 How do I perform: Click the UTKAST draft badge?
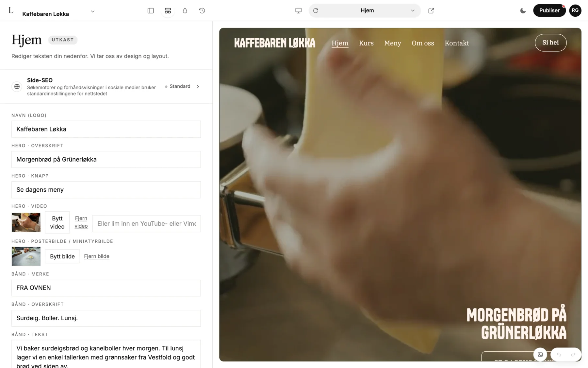[x=63, y=40]
